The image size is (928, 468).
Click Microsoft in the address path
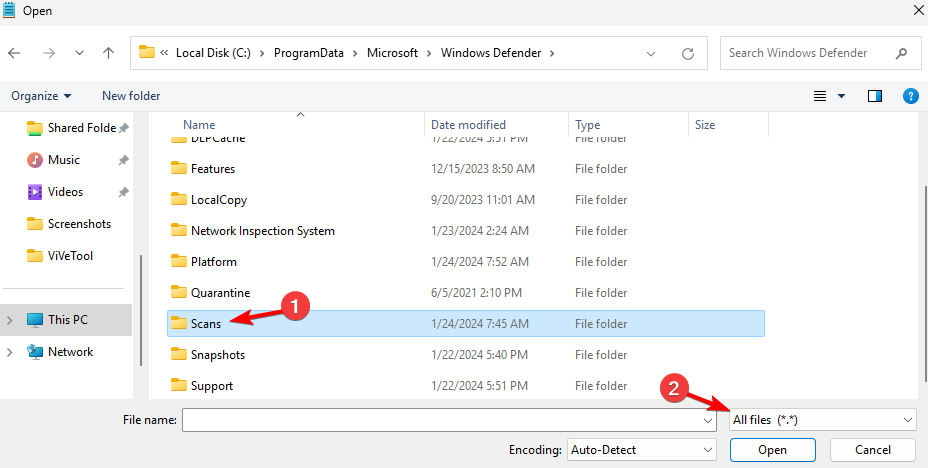pyautogui.click(x=392, y=53)
